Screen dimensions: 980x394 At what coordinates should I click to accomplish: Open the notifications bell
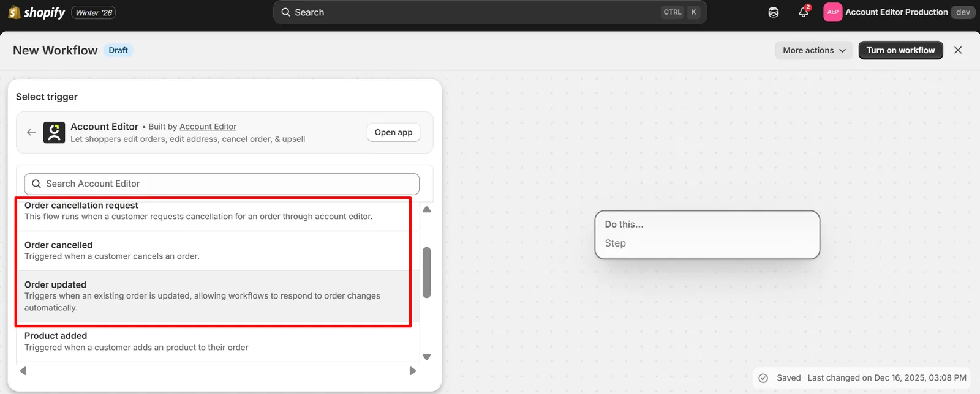click(804, 12)
